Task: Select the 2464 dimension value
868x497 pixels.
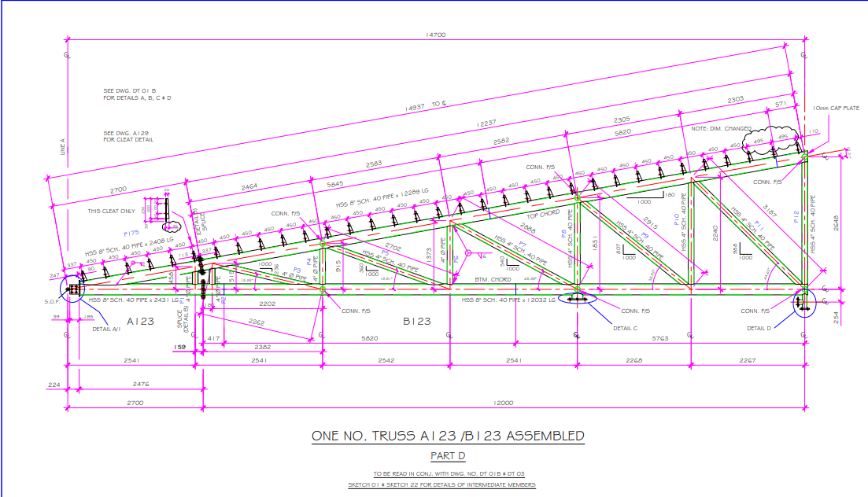Action: point(249,187)
